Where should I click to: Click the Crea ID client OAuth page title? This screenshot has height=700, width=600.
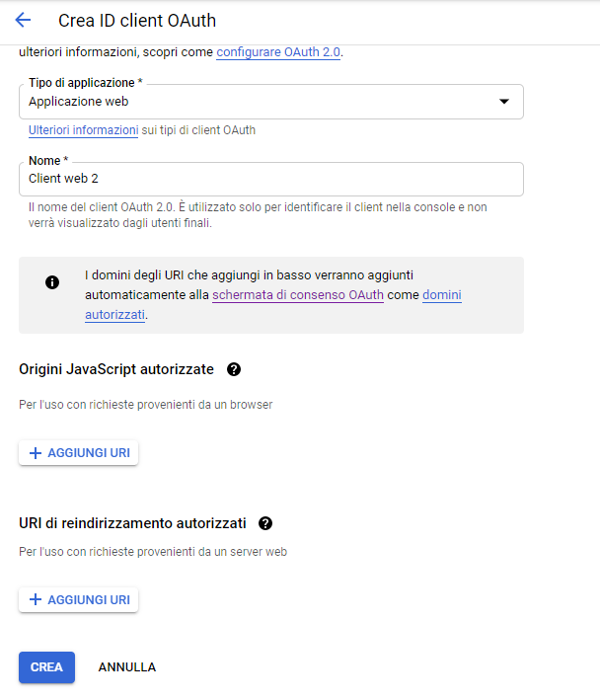coord(137,21)
